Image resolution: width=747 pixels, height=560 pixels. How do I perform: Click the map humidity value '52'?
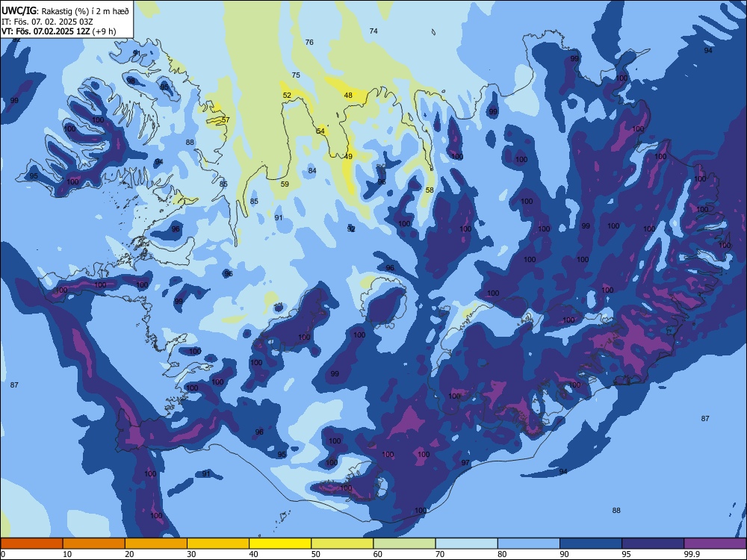click(287, 96)
